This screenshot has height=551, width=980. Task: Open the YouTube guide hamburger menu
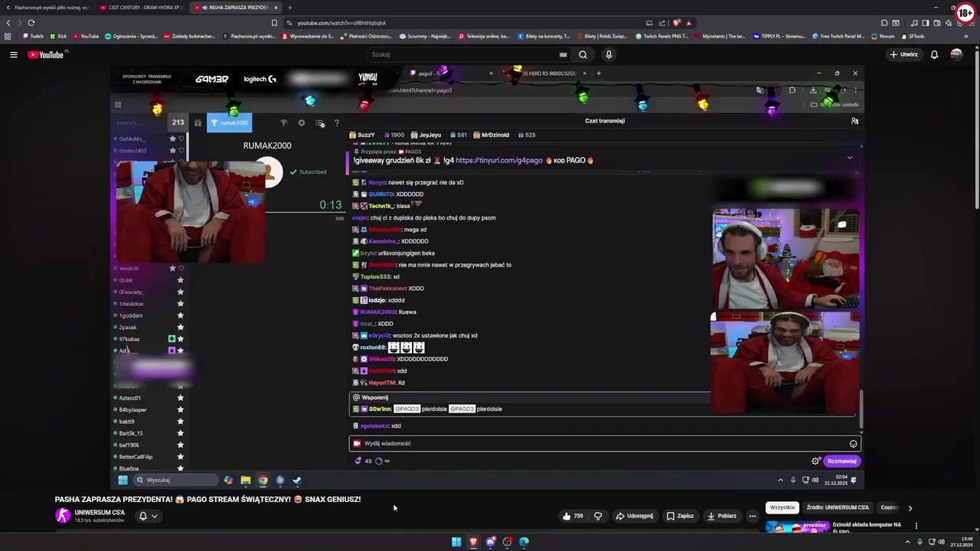tap(13, 54)
